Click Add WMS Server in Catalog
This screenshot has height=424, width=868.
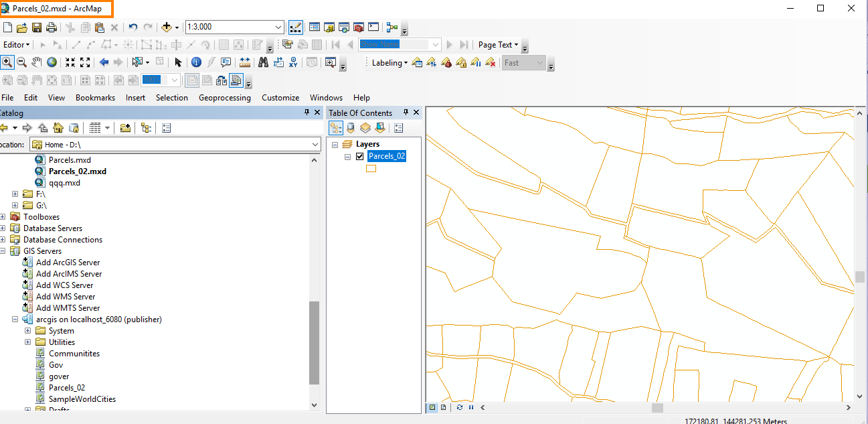(x=66, y=297)
